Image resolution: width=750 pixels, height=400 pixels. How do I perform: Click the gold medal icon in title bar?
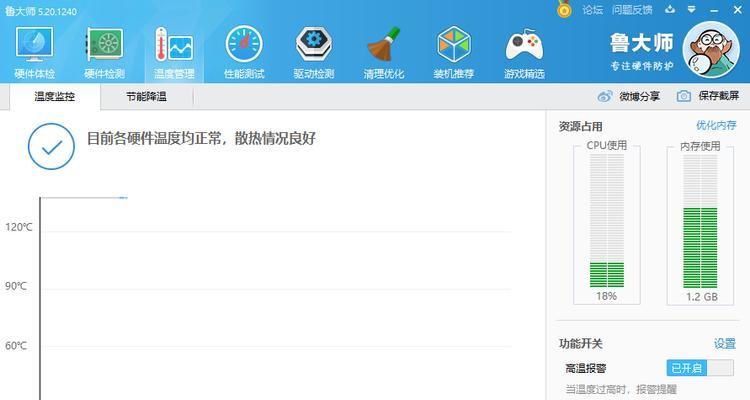pos(564,10)
